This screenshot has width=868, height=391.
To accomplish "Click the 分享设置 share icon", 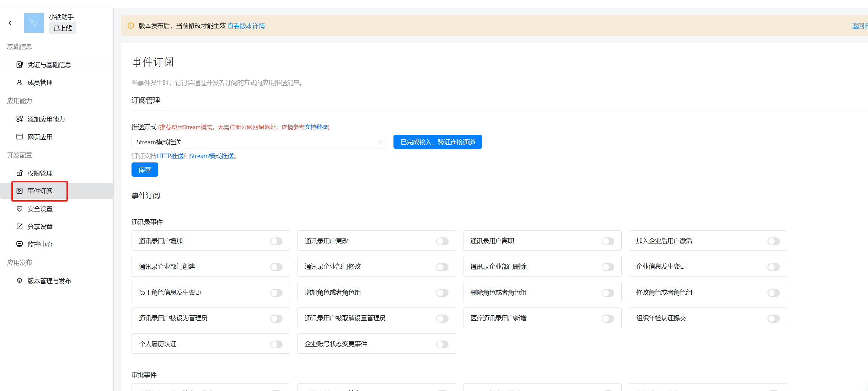I will [x=20, y=226].
